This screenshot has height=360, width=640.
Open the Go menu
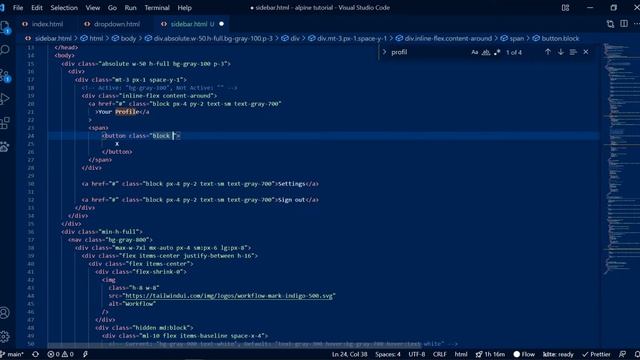(112, 8)
